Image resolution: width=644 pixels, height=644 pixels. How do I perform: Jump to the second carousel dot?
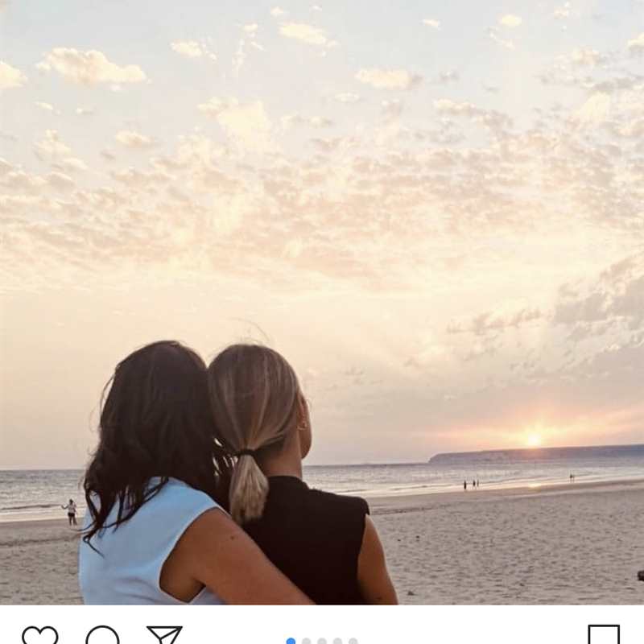(x=307, y=641)
